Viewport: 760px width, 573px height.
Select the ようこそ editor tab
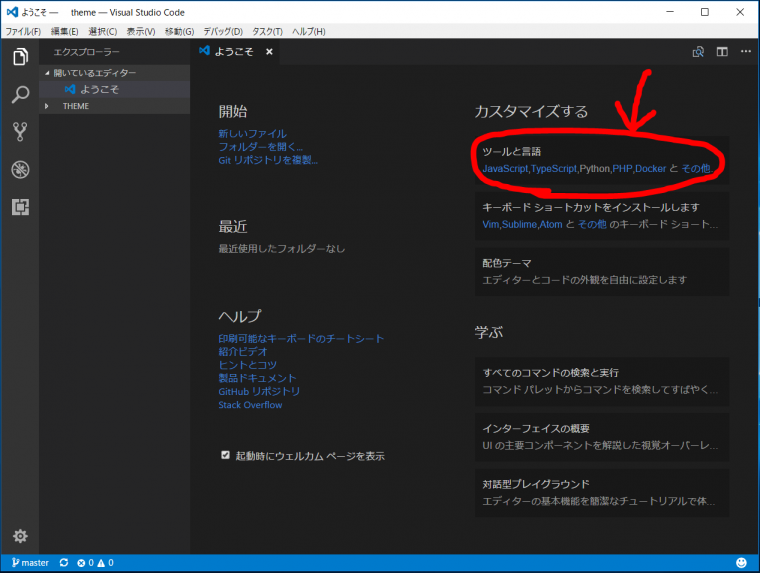tap(235, 51)
